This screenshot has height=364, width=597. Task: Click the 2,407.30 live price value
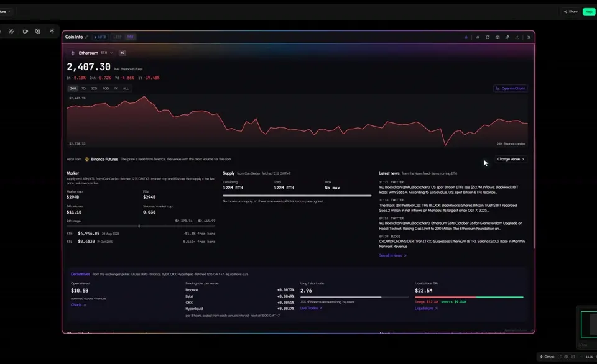(89, 67)
